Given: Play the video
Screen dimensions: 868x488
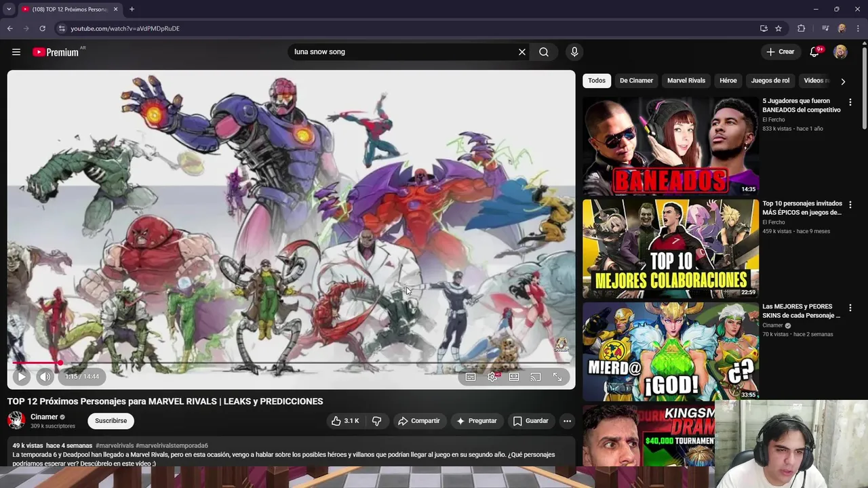Looking at the screenshot, I should 21,377.
